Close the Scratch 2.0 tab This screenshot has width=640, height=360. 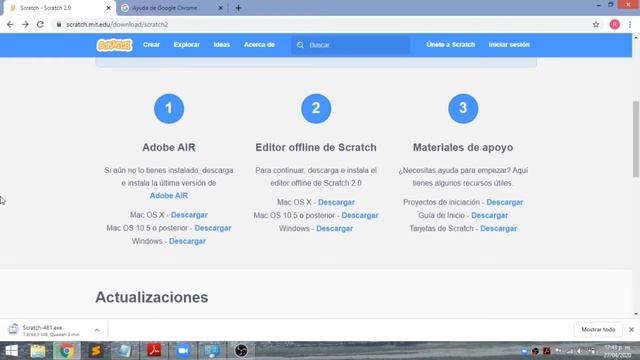(x=109, y=8)
